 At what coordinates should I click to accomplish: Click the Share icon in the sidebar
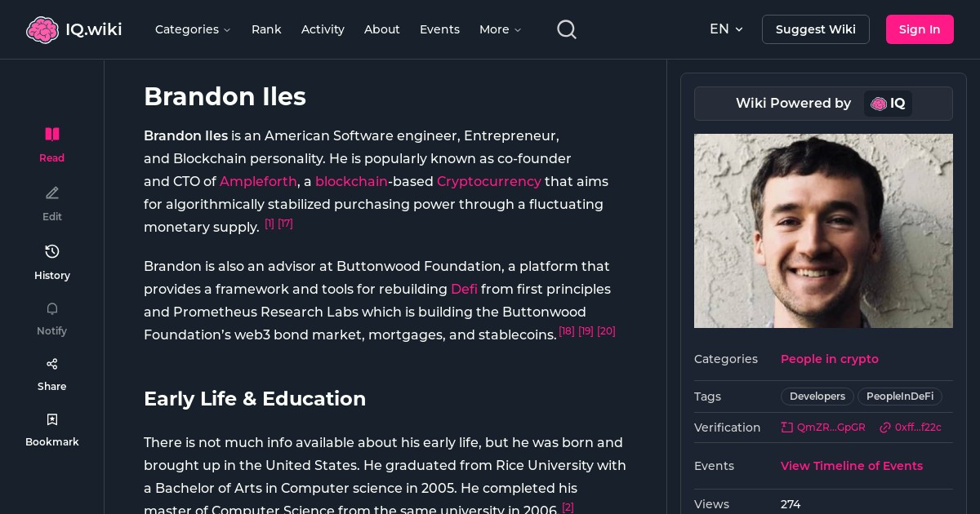pos(51,363)
